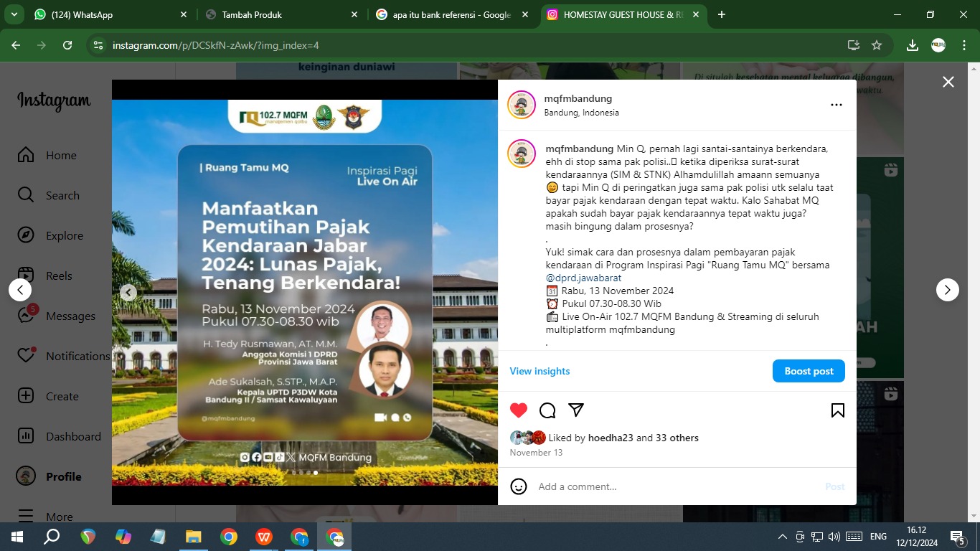Viewport: 980px width, 551px height.
Task: Show hidden system tray icons
Action: pos(783,537)
